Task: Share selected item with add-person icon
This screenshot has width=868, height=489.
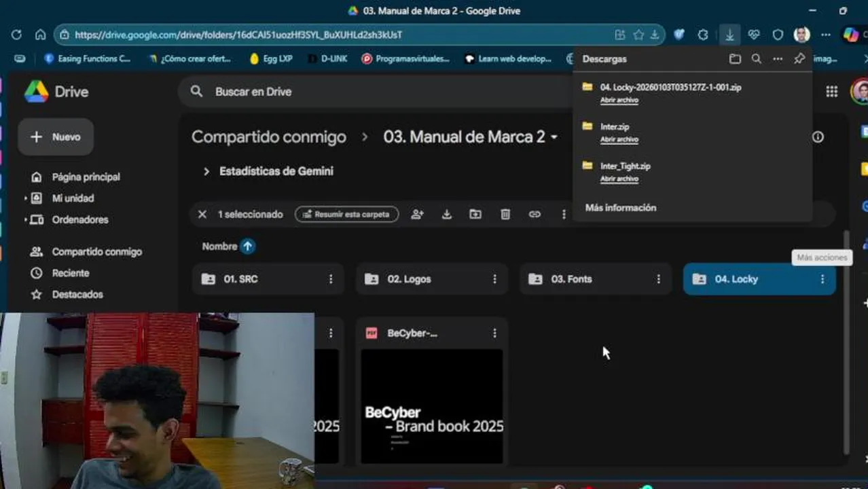Action: pyautogui.click(x=417, y=215)
